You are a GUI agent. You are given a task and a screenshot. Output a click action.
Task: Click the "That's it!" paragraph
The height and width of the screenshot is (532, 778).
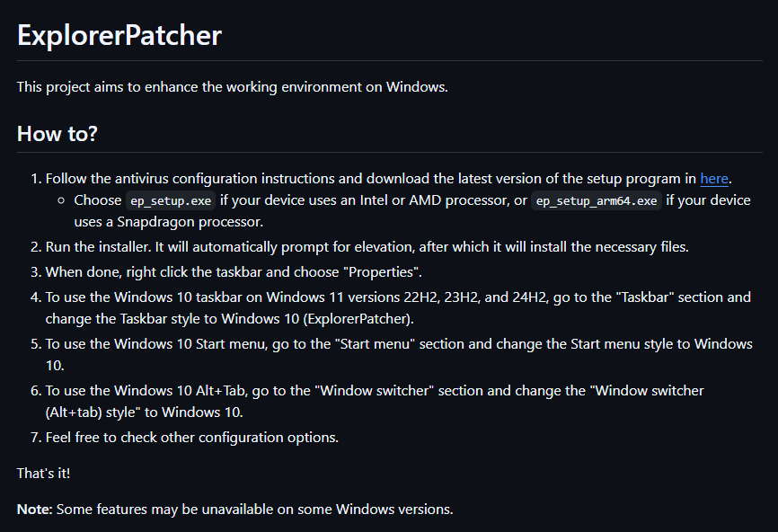point(44,474)
